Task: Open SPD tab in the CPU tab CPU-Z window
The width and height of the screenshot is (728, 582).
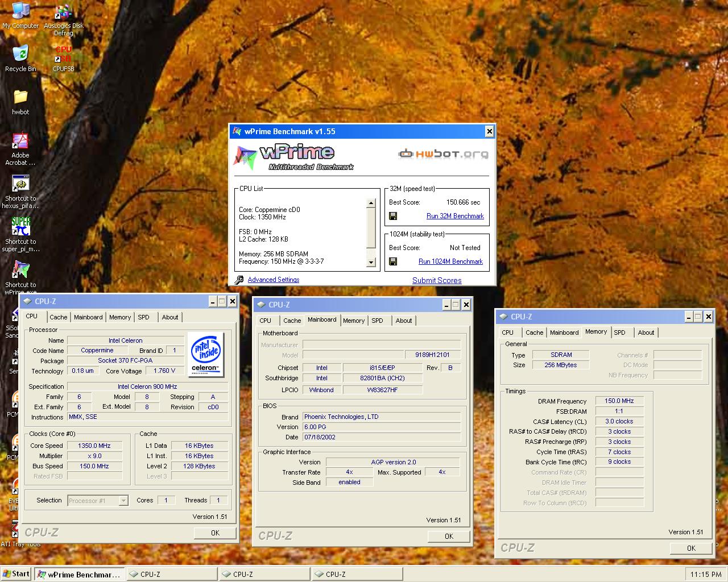Action: [143, 317]
